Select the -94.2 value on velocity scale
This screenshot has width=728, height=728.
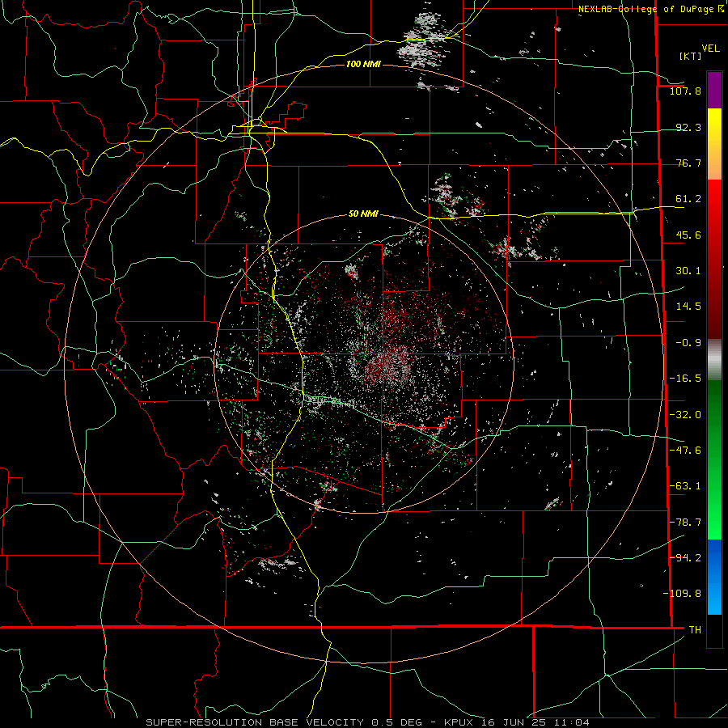click(685, 557)
